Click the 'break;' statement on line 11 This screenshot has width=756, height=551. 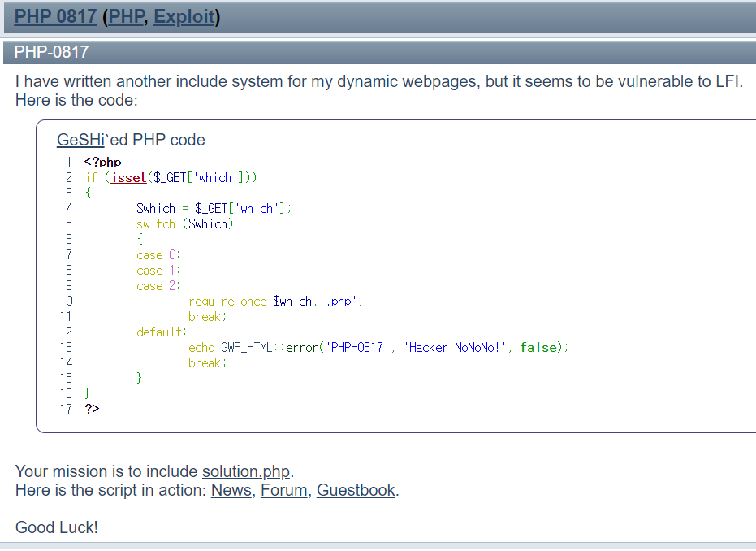click(207, 316)
